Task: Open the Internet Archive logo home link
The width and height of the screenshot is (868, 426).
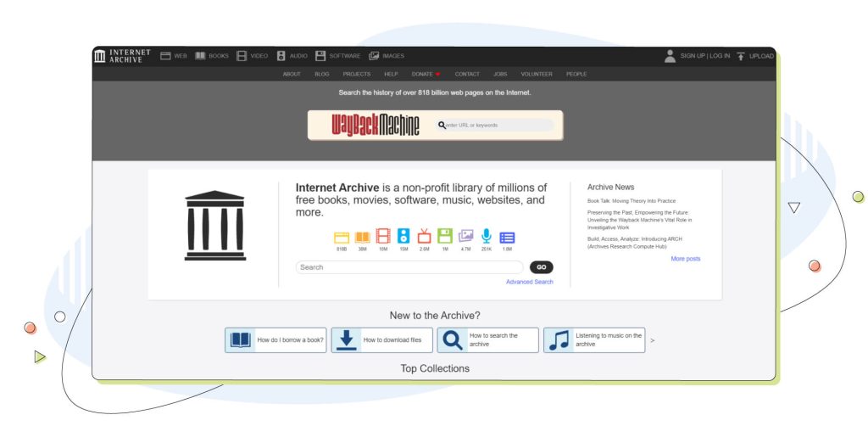Action: (122, 56)
